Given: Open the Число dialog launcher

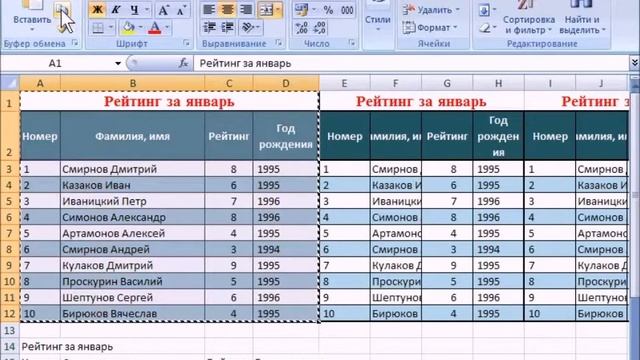Looking at the screenshot, I should coord(352,43).
